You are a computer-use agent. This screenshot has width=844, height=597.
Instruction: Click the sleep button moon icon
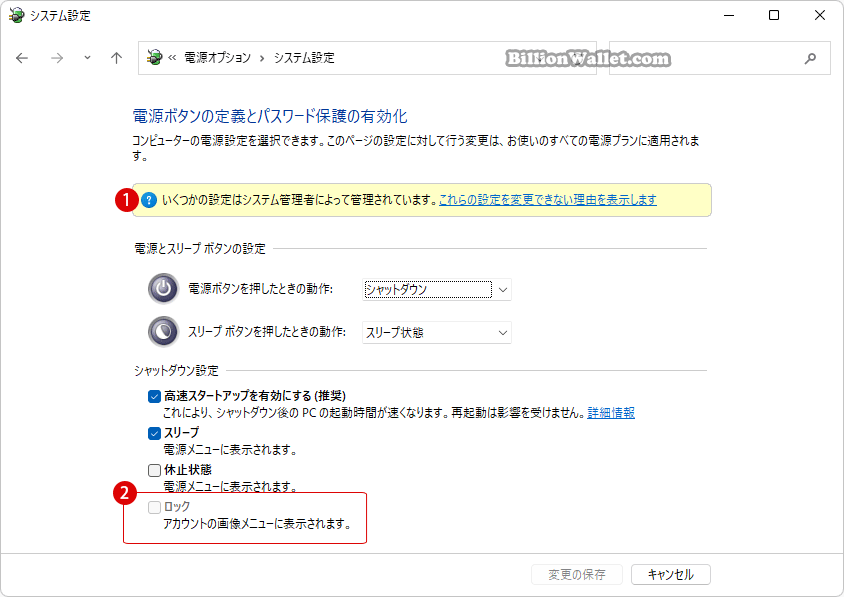163,331
